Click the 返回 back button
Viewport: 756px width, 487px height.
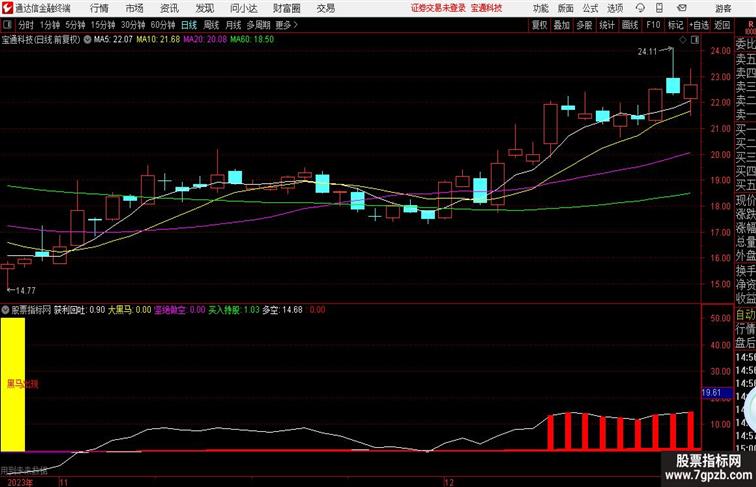(x=722, y=25)
